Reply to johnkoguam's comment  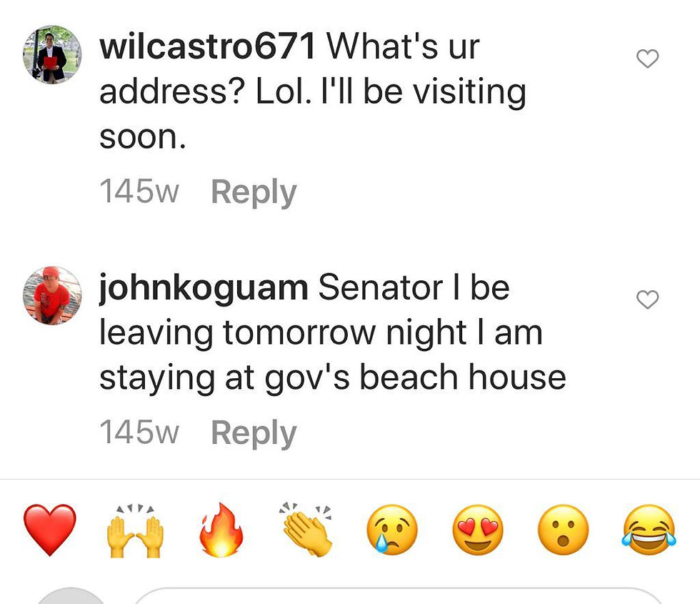click(x=254, y=433)
